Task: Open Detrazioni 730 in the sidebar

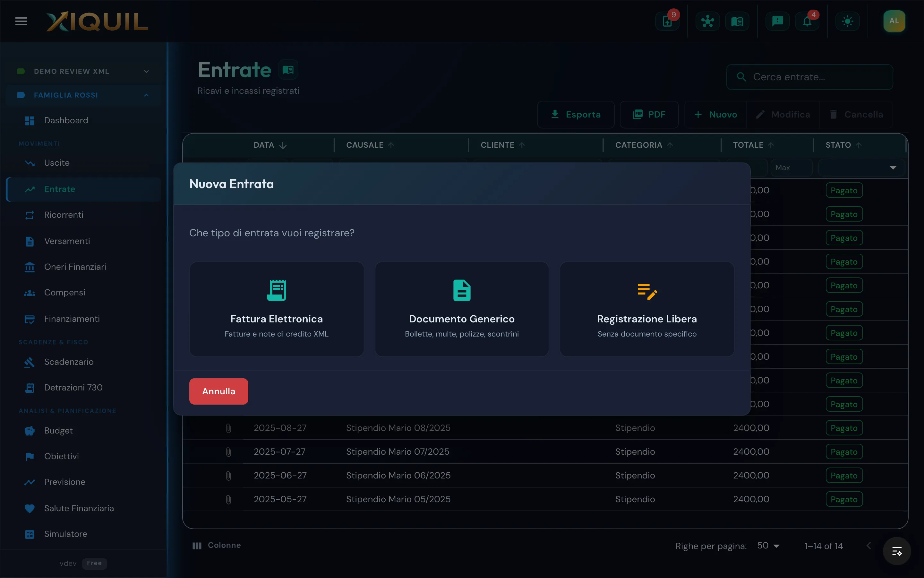Action: [84, 388]
